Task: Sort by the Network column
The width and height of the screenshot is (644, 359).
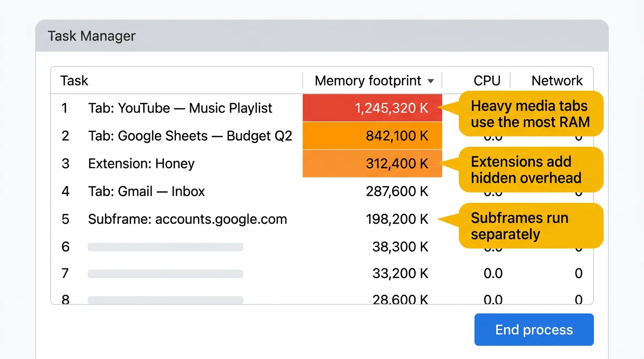Action: 556,80
